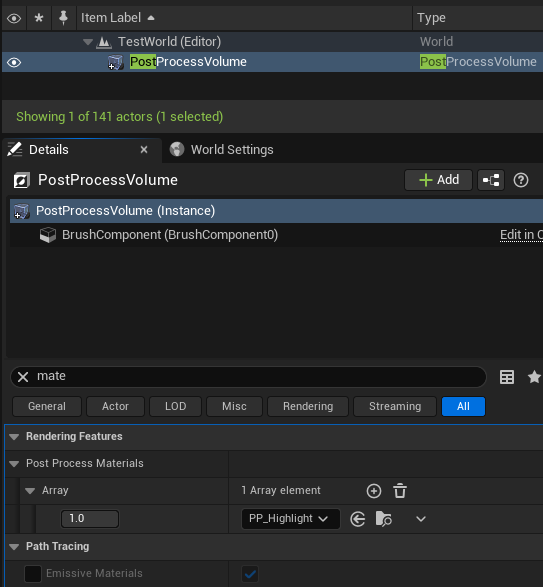The height and width of the screenshot is (587, 543).
Task: Add an element to the Array
Action: (x=374, y=491)
